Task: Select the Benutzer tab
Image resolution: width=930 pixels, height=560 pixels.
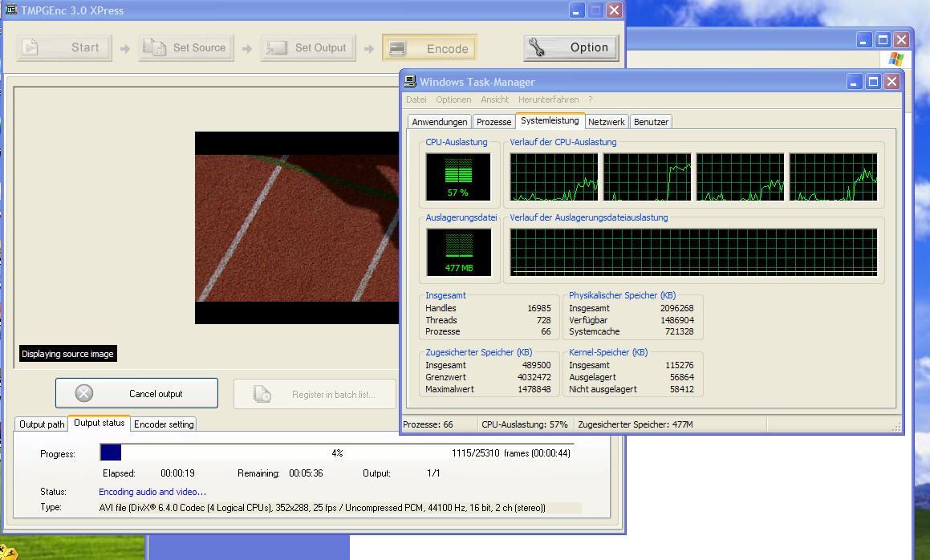Action: (651, 122)
